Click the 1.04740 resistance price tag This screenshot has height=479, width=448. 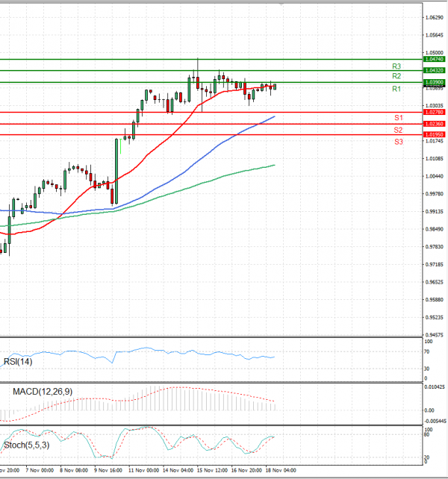click(x=435, y=59)
